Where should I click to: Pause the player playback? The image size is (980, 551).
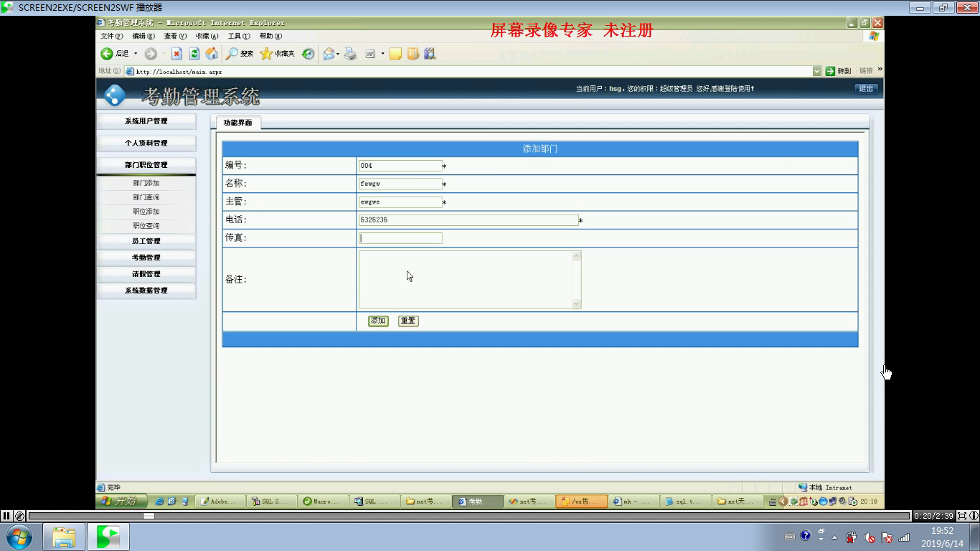coord(6,516)
